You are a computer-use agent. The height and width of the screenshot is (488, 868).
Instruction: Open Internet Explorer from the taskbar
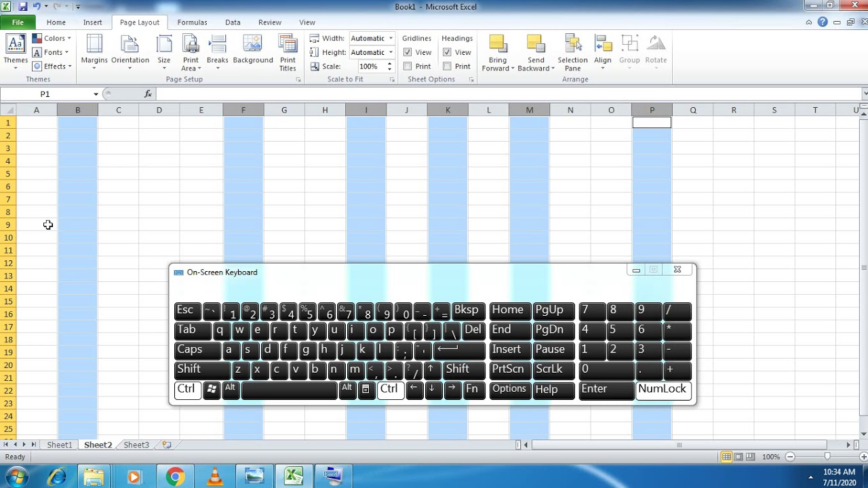(x=57, y=477)
